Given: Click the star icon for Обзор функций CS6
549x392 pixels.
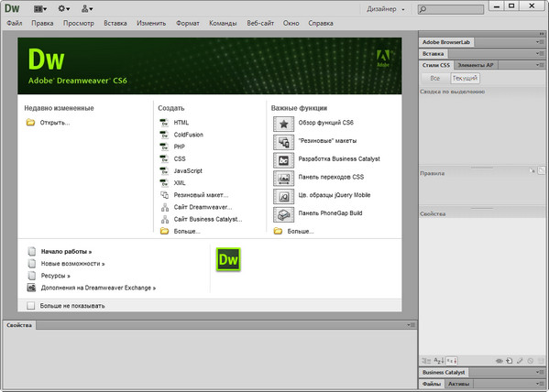Looking at the screenshot, I should [x=283, y=124].
